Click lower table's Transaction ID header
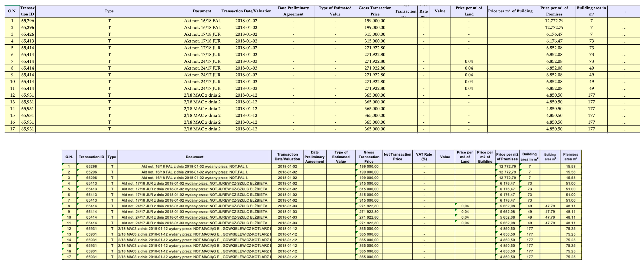Image resolution: width=644 pixels, height=265 pixels. 91,157
